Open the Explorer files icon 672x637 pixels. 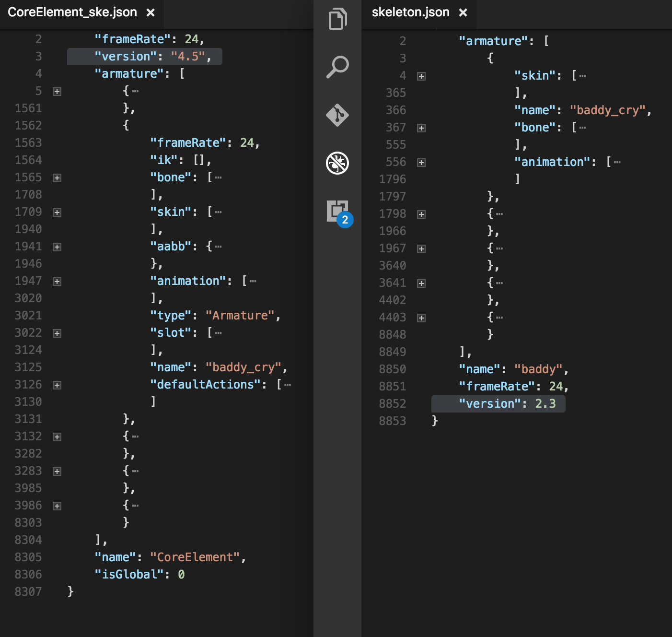coord(337,19)
